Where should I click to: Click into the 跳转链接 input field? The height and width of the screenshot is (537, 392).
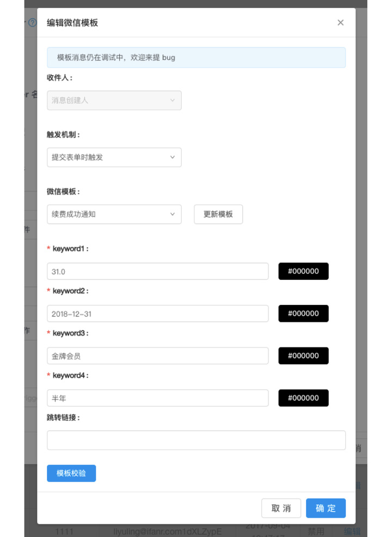pos(196,440)
